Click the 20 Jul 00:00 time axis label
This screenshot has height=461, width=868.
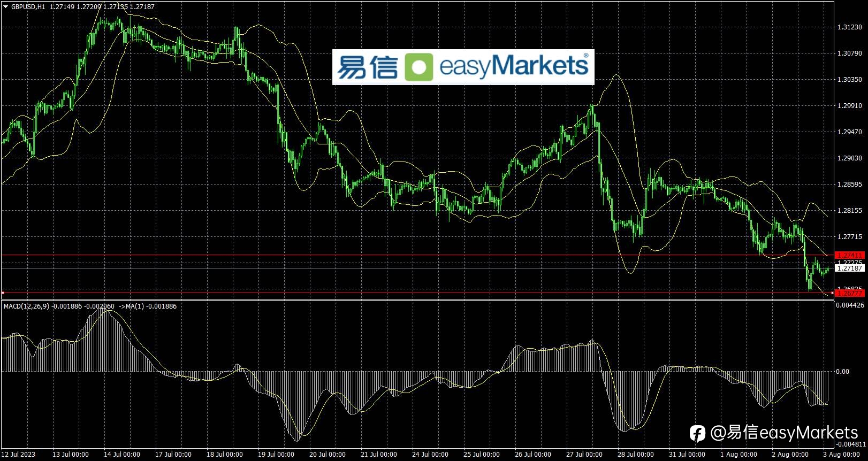tap(328, 455)
